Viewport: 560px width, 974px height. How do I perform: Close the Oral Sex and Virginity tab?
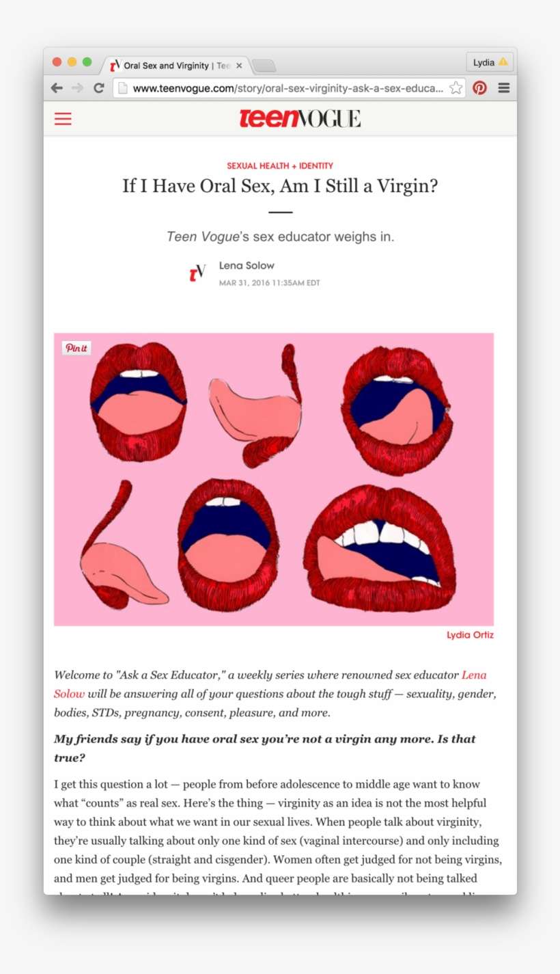point(239,66)
